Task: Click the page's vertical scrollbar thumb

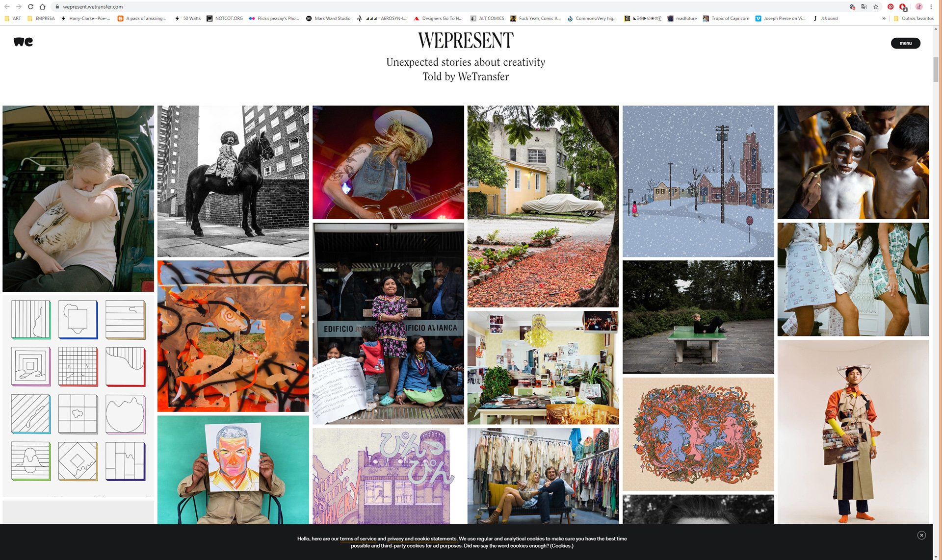Action: (x=936, y=70)
